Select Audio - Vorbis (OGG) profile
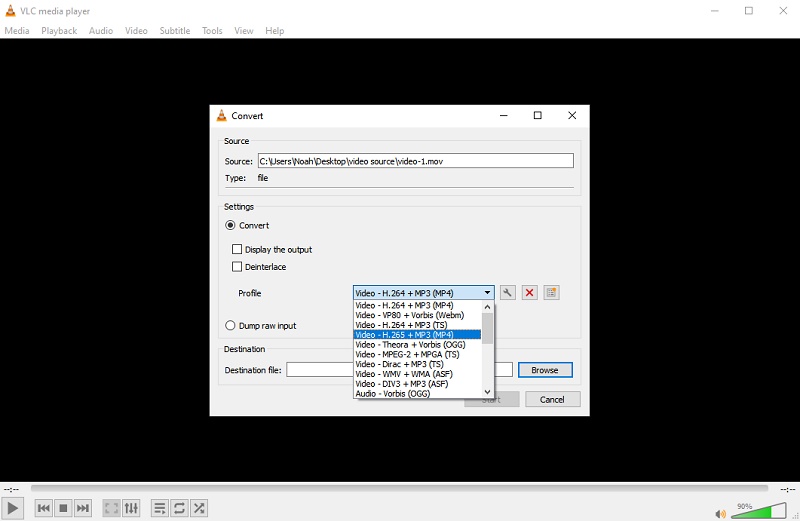 (x=417, y=393)
